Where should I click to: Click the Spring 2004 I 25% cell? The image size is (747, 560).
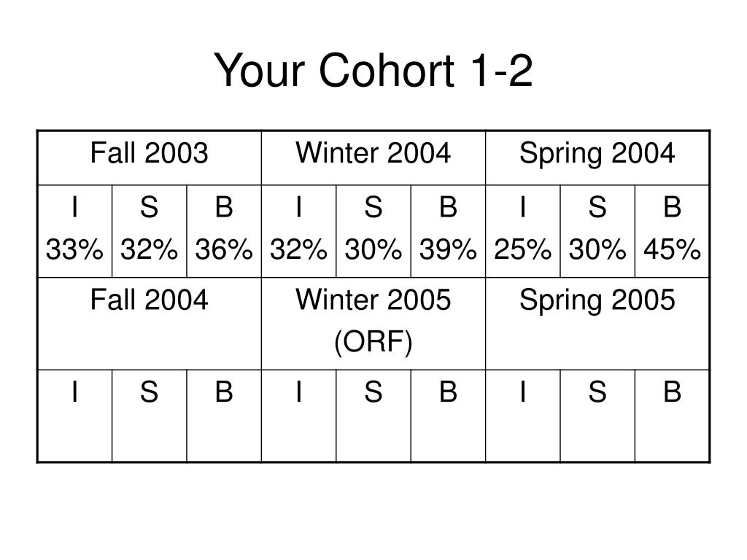523,231
